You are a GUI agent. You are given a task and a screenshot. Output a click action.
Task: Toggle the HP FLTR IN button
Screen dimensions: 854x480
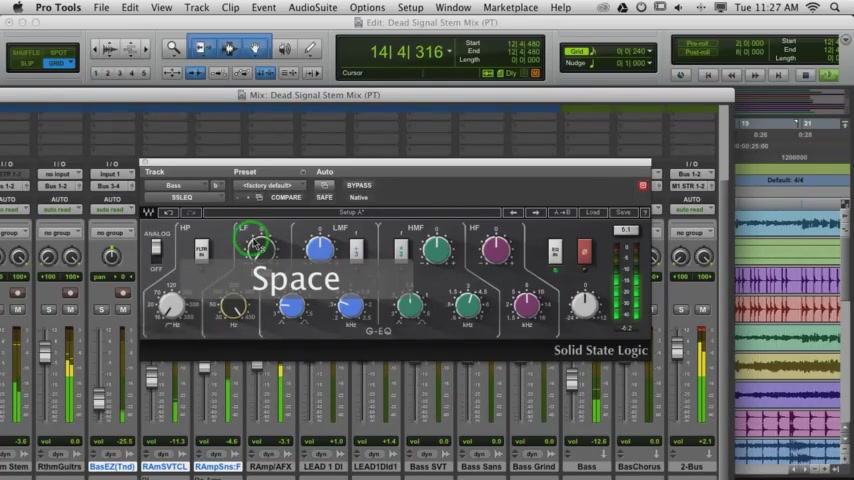(202, 251)
